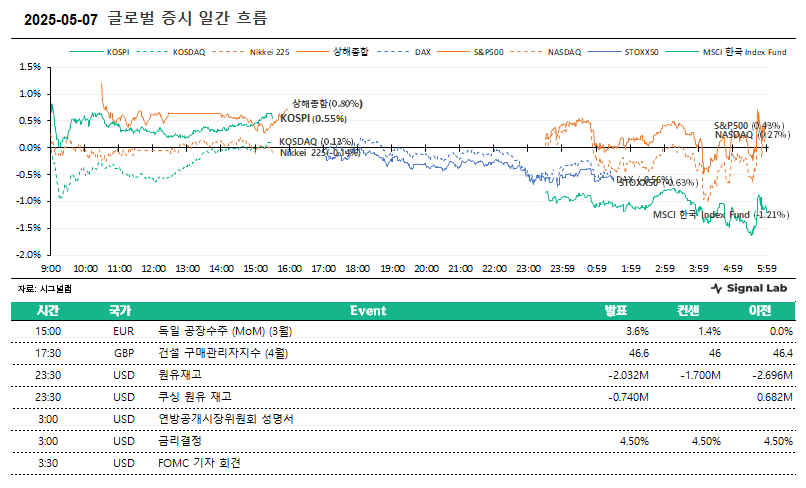The height and width of the screenshot is (488, 806).
Task: Select the S&P500 entry in the legend
Action: pos(470,52)
